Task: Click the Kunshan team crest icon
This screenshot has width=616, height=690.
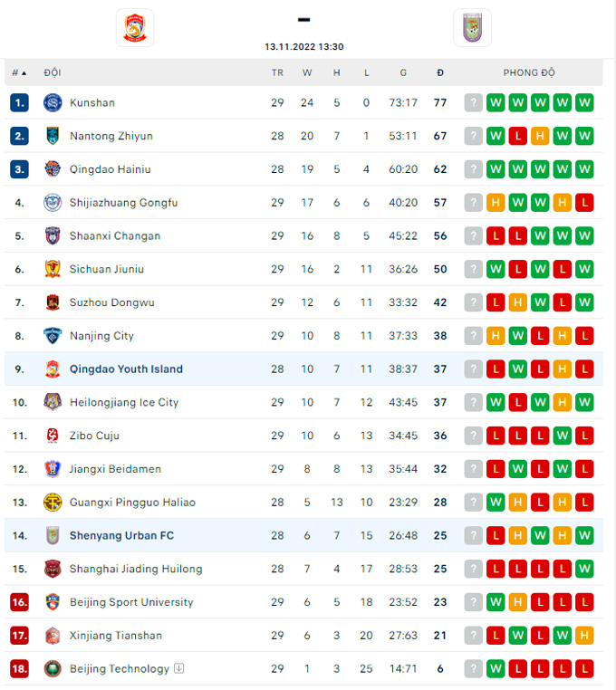Action: click(x=52, y=102)
